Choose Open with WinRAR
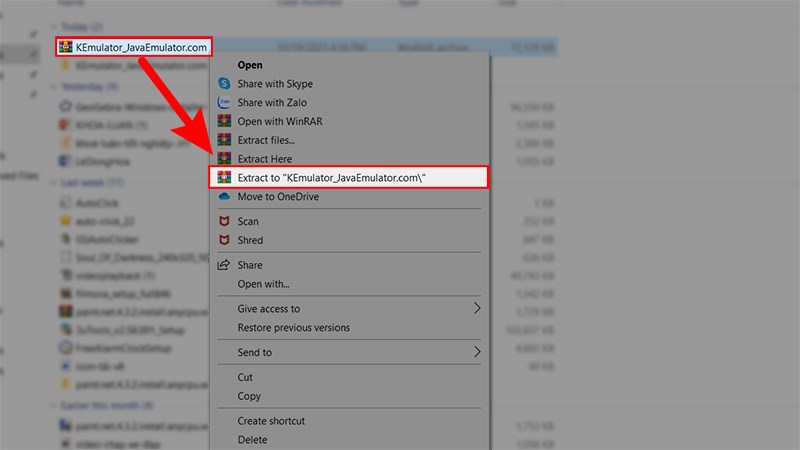Image resolution: width=800 pixels, height=450 pixels. pos(280,121)
